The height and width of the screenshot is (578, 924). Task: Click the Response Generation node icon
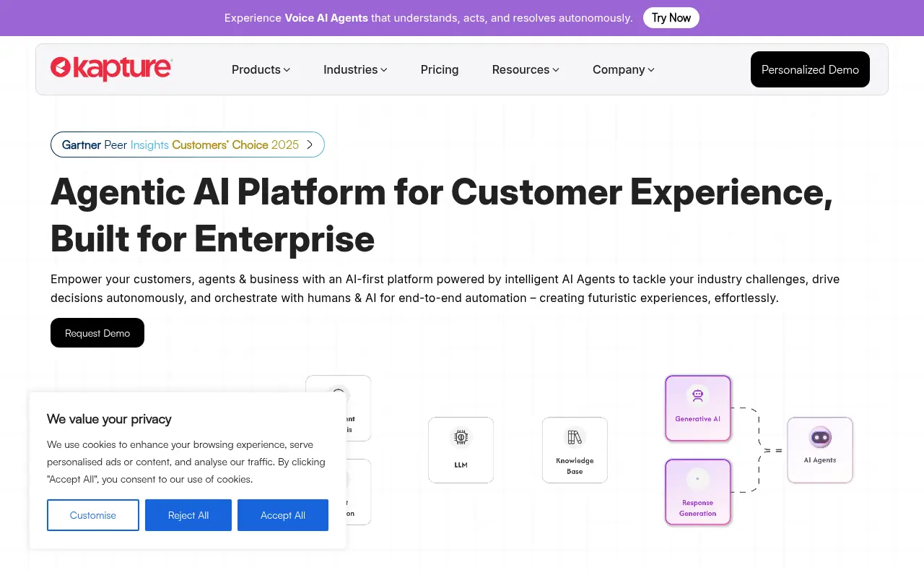pyautogui.click(x=697, y=479)
